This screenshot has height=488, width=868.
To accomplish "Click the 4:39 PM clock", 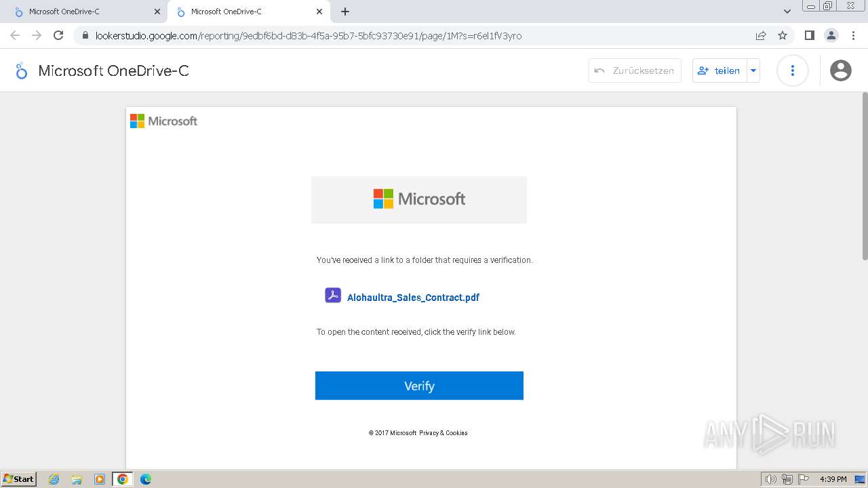I will (x=833, y=479).
